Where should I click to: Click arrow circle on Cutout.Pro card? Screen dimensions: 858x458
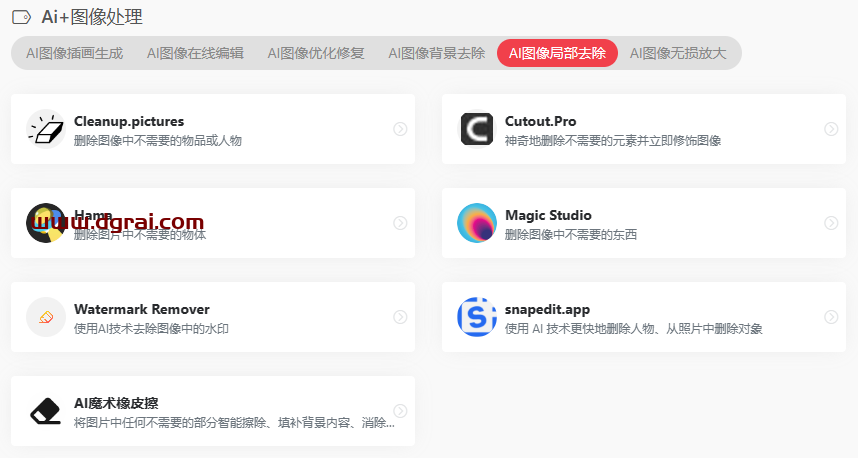[831, 129]
